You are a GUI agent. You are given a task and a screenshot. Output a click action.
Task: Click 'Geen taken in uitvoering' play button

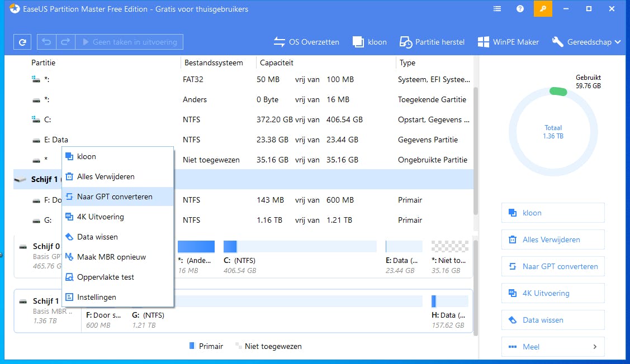pos(129,42)
